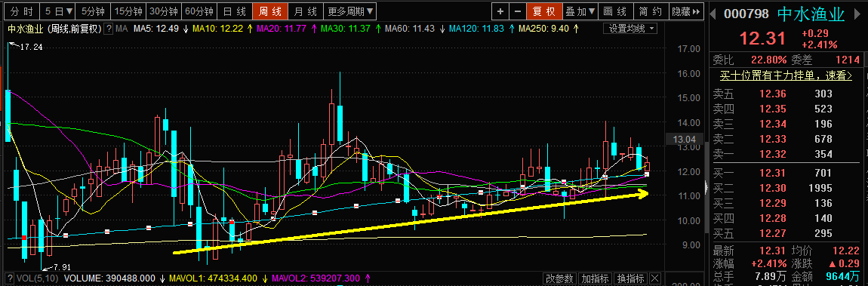
Task: Click 换指标 change indicator button
Action: [630, 278]
